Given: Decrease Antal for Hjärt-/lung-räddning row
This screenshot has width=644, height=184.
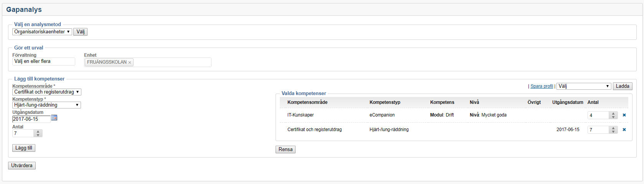Looking at the screenshot, I should [613, 131].
